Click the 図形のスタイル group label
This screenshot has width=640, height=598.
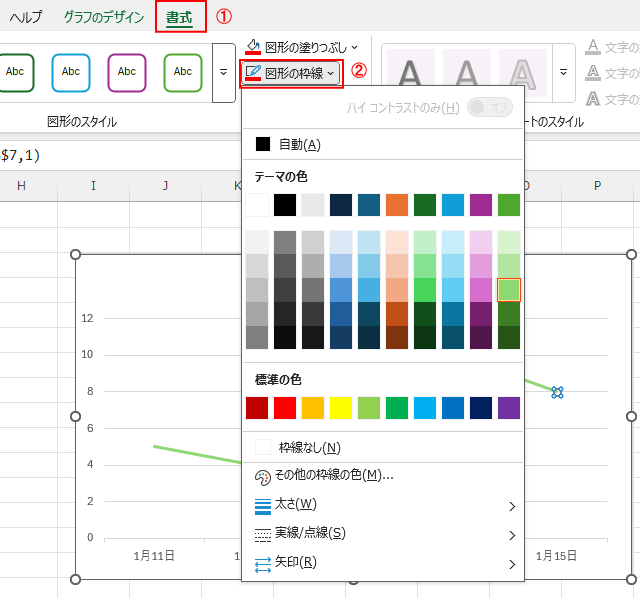click(x=82, y=122)
